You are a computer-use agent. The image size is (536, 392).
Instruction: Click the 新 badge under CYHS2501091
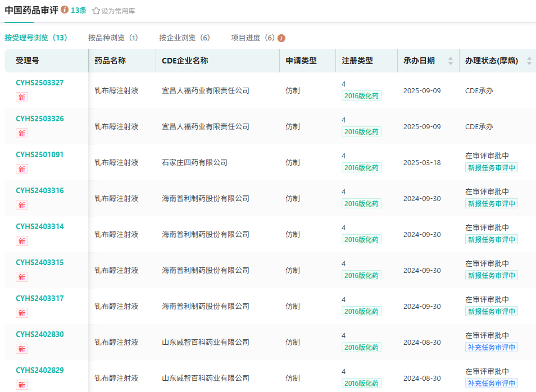coord(22,169)
